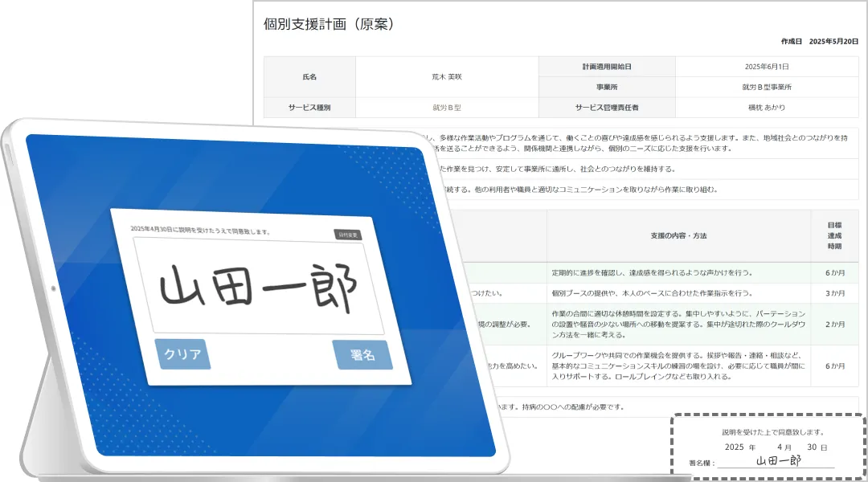Click the 作成日 2025年5月20日 text
868x482 pixels.
click(x=819, y=42)
